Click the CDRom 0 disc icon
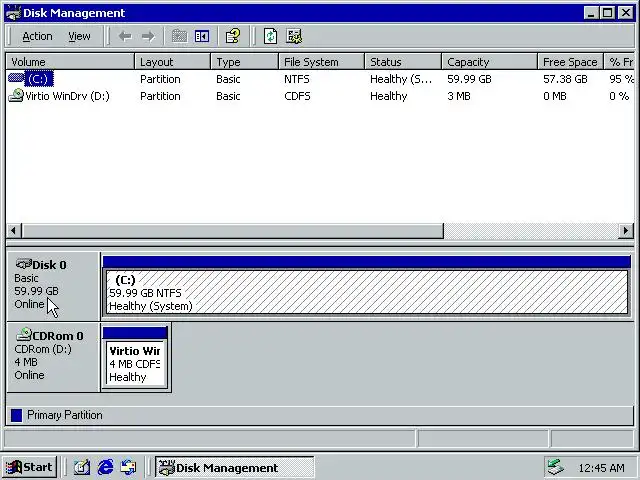Image resolution: width=640 pixels, height=480 pixels. tap(23, 334)
